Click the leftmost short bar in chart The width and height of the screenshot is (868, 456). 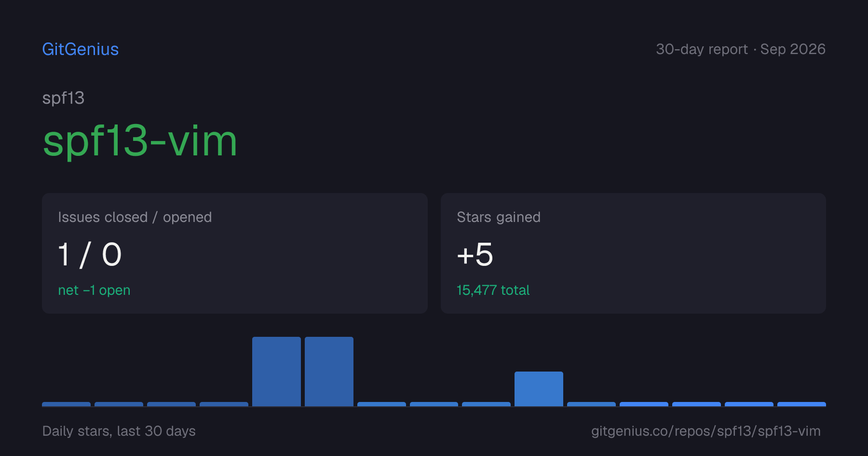[x=66, y=404]
